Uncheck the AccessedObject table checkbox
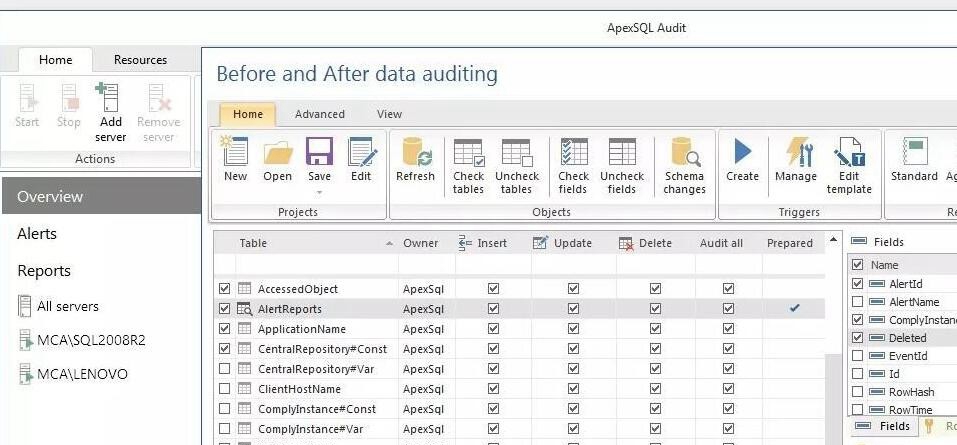 point(225,288)
